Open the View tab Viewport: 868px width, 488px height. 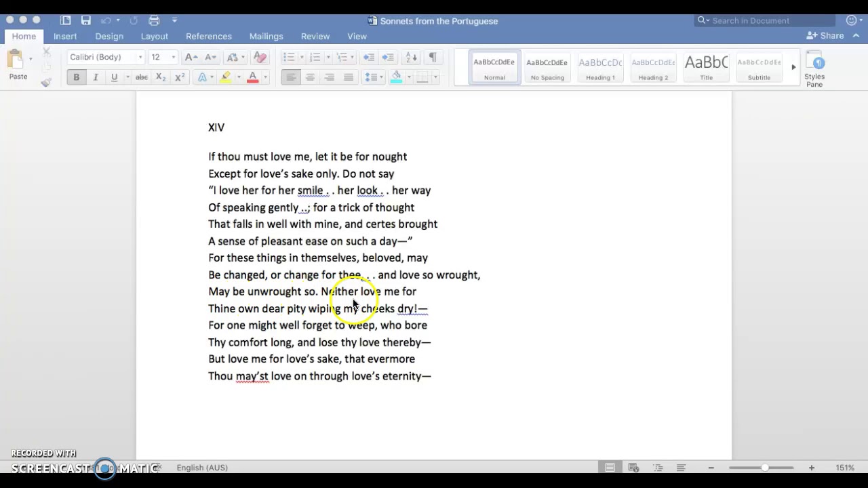tap(357, 36)
